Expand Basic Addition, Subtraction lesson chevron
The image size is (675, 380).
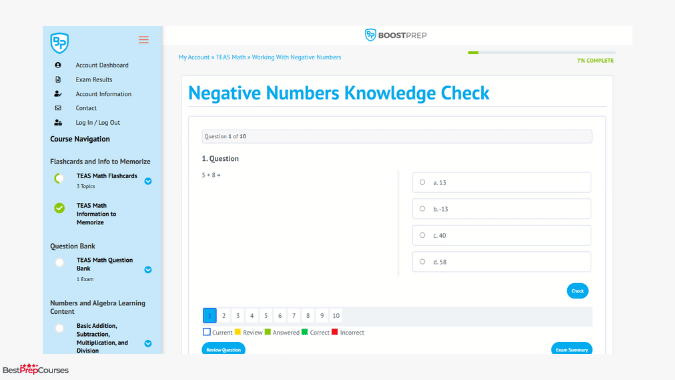coord(148,343)
